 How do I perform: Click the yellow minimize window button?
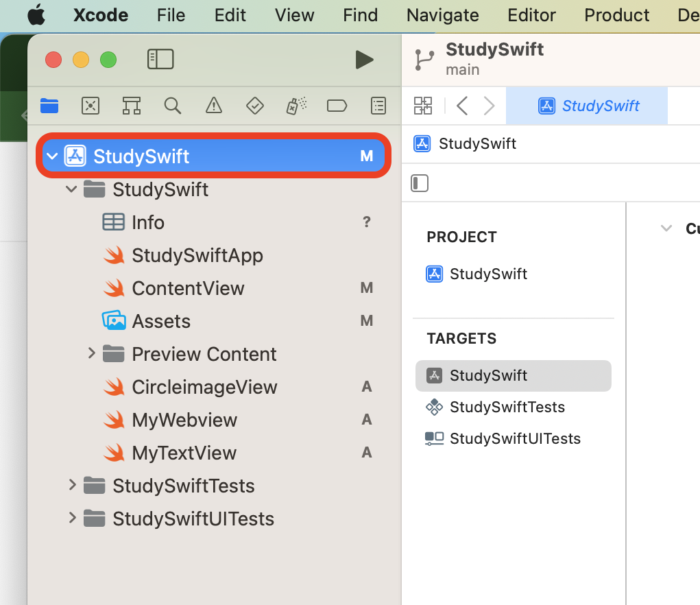81,60
